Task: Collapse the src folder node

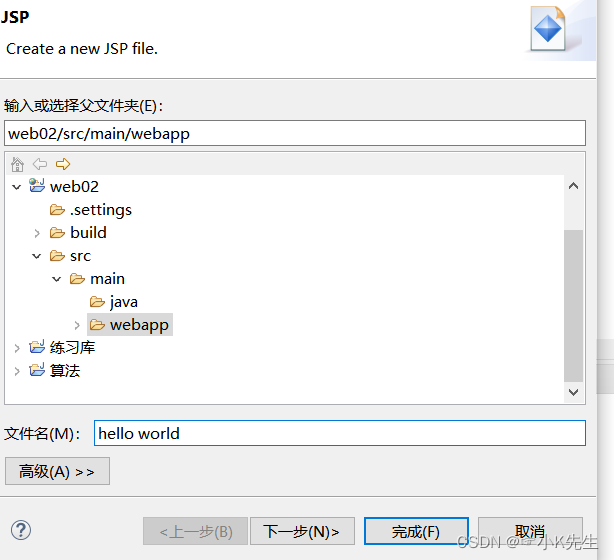Action: tap(36, 256)
